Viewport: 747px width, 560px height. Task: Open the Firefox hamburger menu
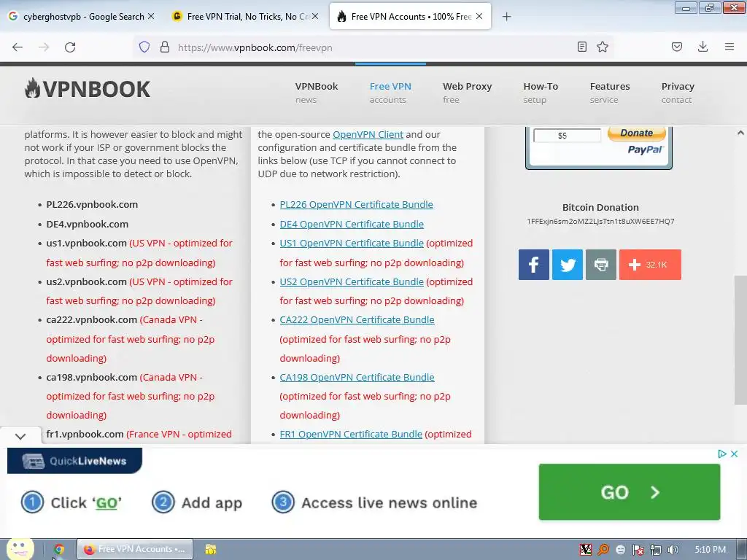click(x=729, y=47)
